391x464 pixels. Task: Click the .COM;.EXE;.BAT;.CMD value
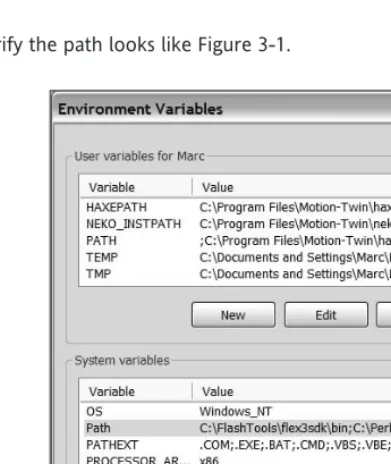pyautogui.click(x=295, y=445)
